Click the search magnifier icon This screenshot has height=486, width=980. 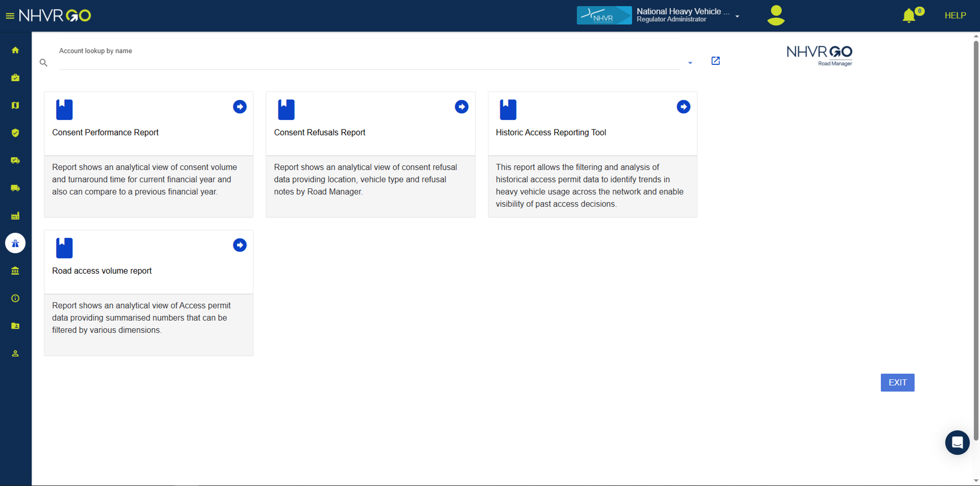click(x=43, y=62)
